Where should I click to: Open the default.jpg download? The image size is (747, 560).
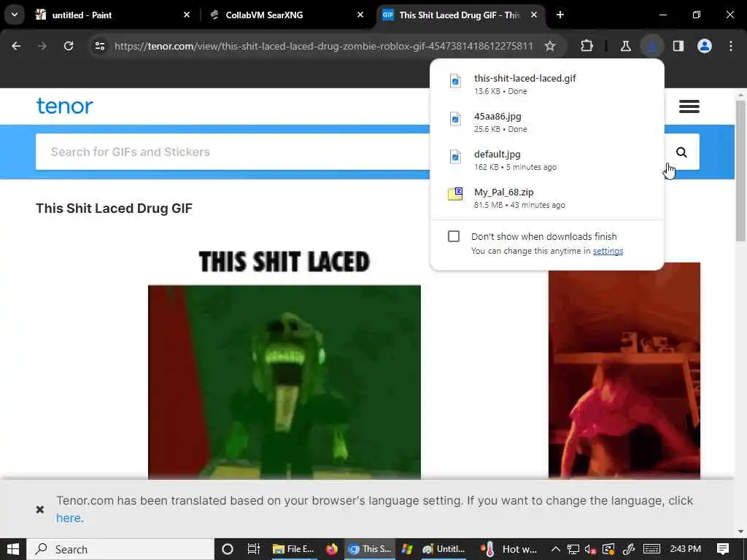[547, 160]
